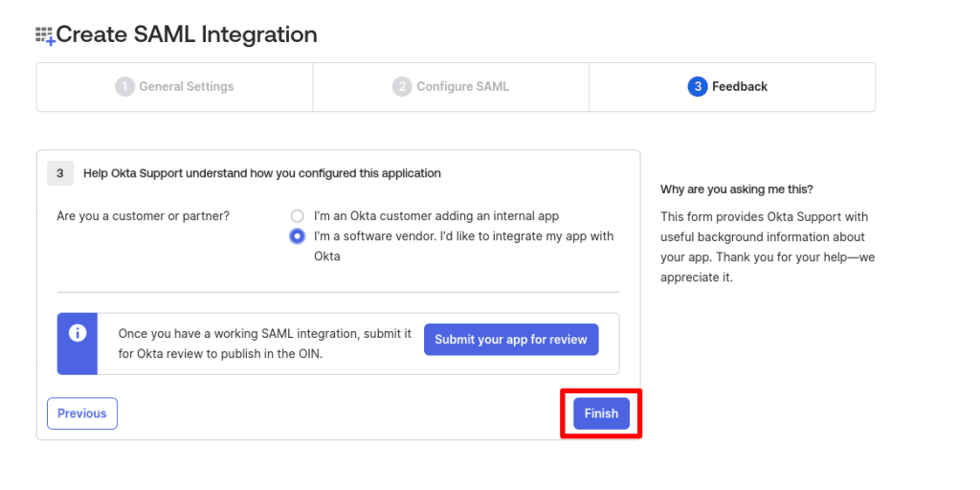Click Submit your app for review

pyautogui.click(x=511, y=340)
